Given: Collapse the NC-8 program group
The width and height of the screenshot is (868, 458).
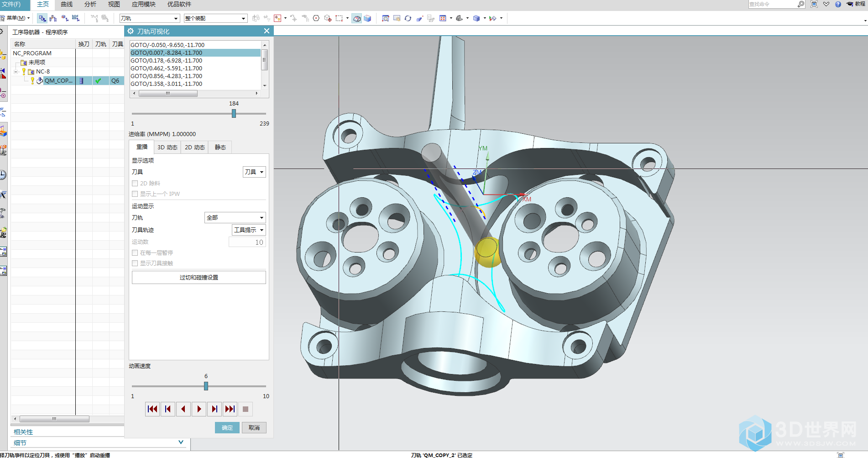Looking at the screenshot, I should [x=16, y=72].
